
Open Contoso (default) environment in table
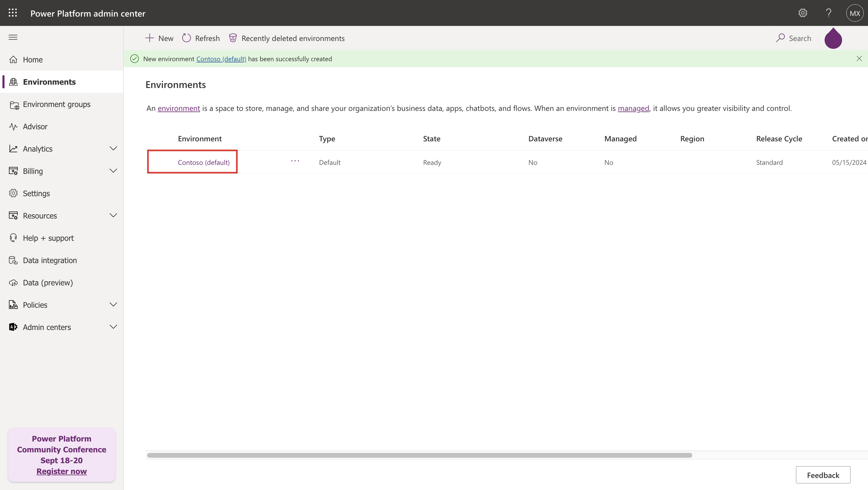(x=203, y=162)
